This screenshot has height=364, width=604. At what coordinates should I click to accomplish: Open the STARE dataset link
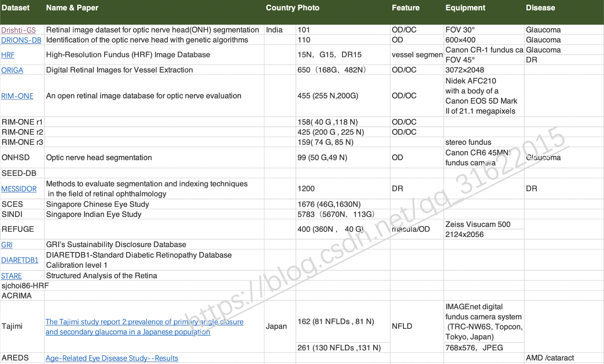[x=11, y=276]
